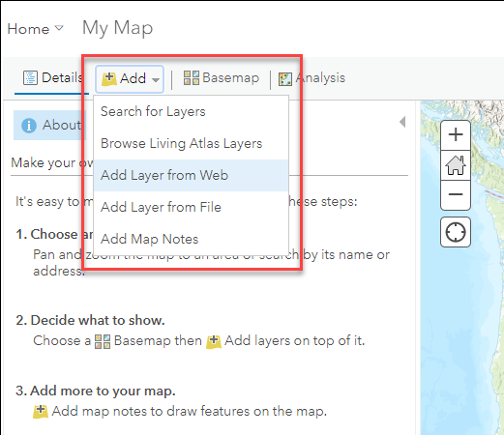Open the Basemap gallery
The width and height of the screenshot is (504, 435).
222,77
